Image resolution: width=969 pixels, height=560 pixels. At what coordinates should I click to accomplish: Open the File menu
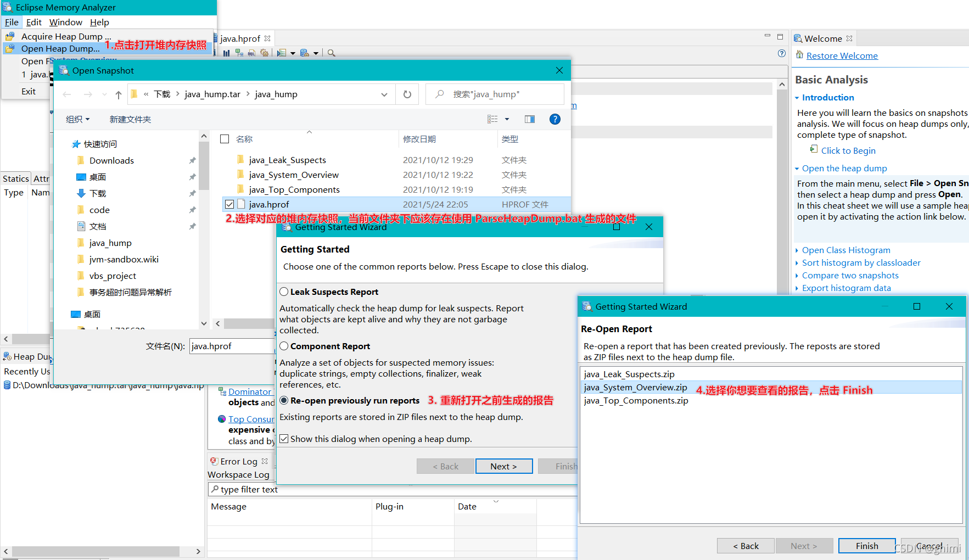tap(12, 22)
